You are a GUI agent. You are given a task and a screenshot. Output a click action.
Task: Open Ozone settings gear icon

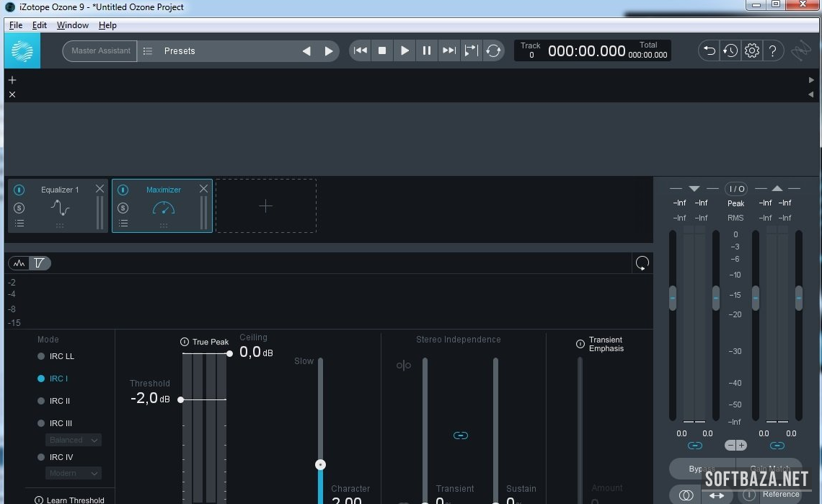click(752, 50)
